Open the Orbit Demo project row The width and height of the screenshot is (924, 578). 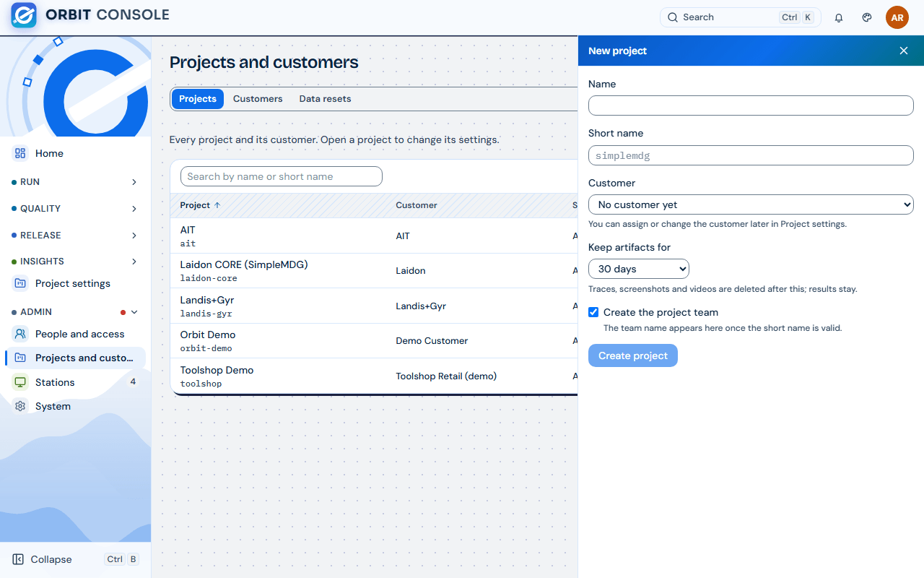[374, 341]
